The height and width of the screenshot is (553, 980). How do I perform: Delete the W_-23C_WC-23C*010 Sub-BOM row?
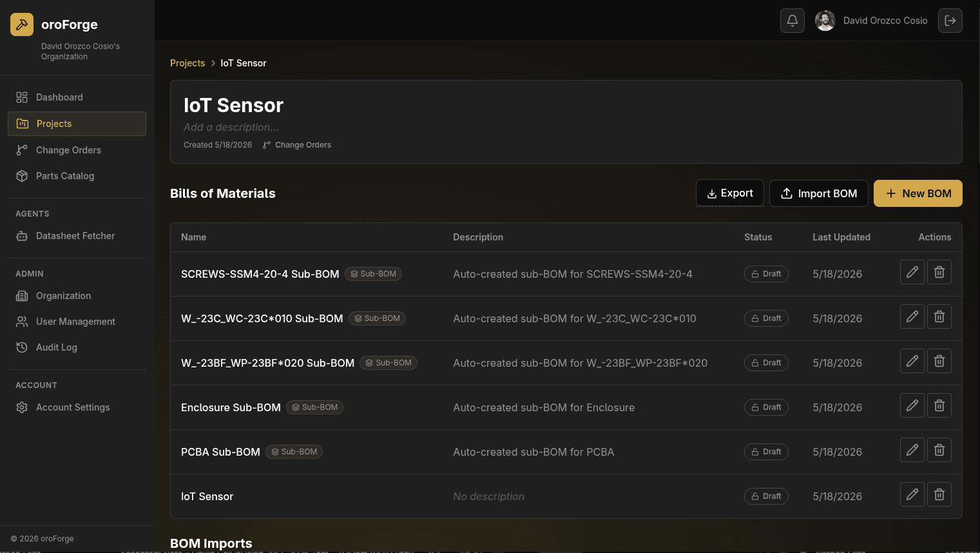pyautogui.click(x=939, y=316)
